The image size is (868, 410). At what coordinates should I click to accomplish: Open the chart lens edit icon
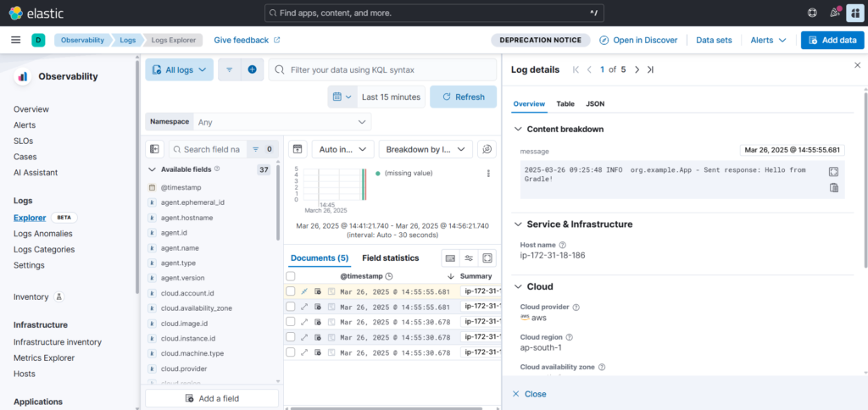(x=487, y=149)
